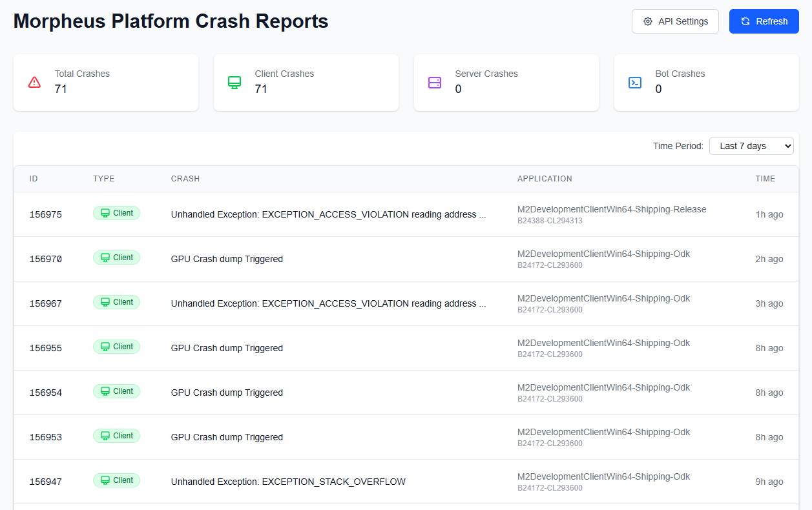Click the Client badge for crash 156975
812x510 pixels.
pos(116,213)
